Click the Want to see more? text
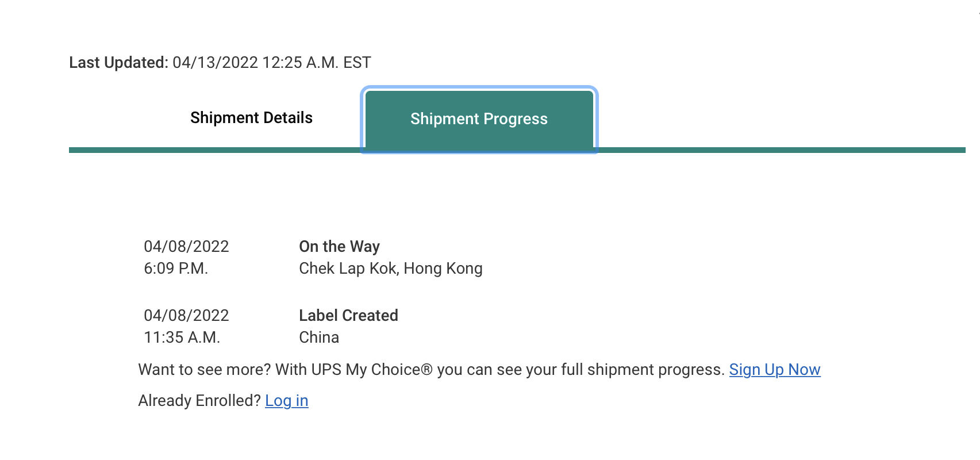 click(x=204, y=370)
